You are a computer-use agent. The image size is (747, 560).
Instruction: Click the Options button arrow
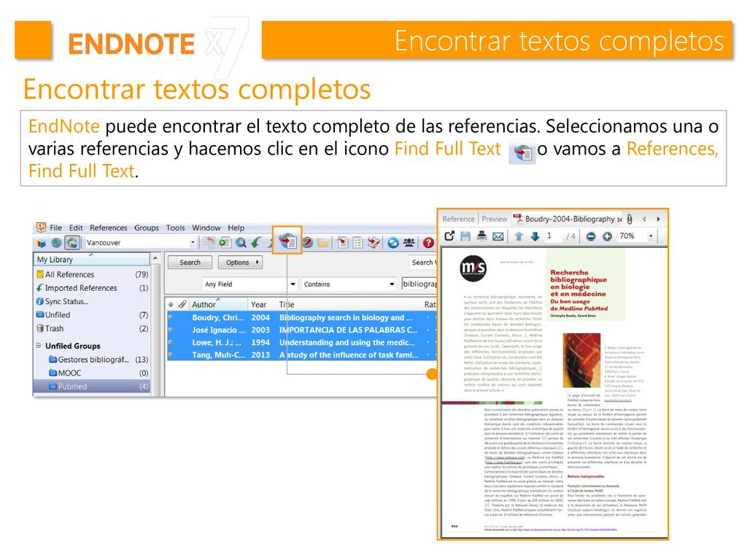point(258,262)
